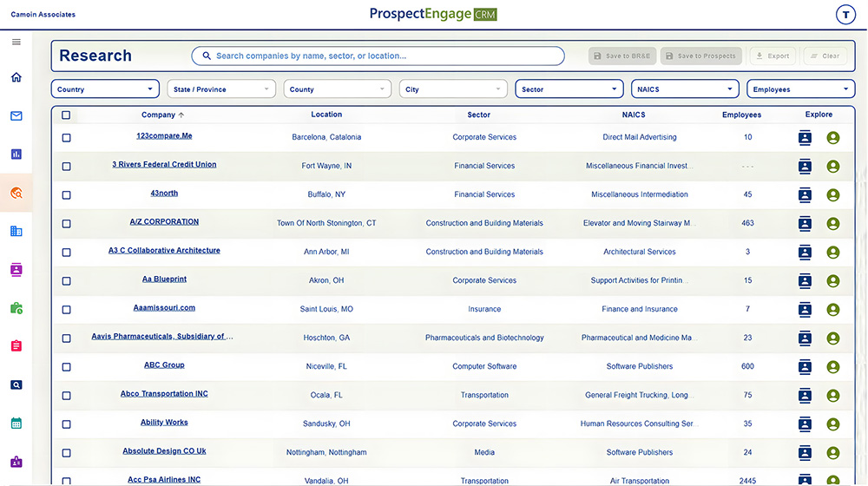Viewport: 868px width, 486px height.
Task: Open the dark search-folder sidebar icon
Action: pos(16,384)
